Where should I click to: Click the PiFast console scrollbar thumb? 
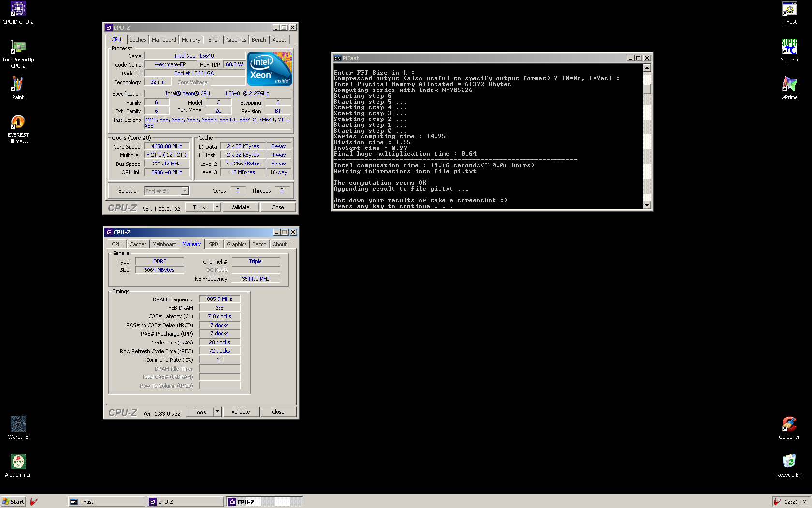coord(647,89)
